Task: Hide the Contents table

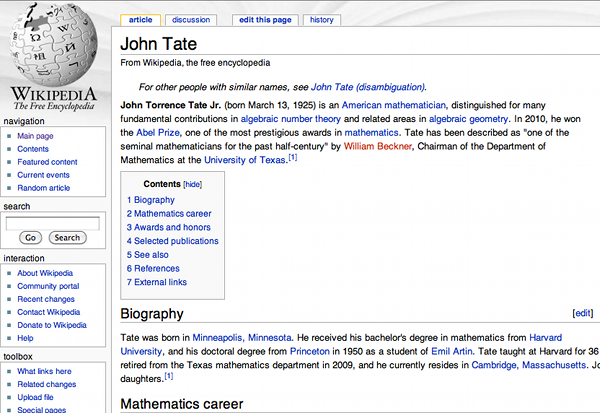Action: (x=192, y=185)
